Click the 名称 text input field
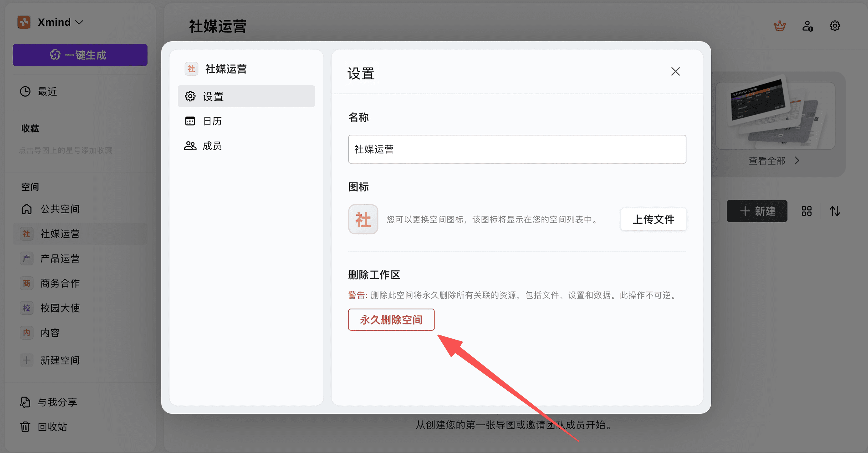868x453 pixels. point(517,149)
